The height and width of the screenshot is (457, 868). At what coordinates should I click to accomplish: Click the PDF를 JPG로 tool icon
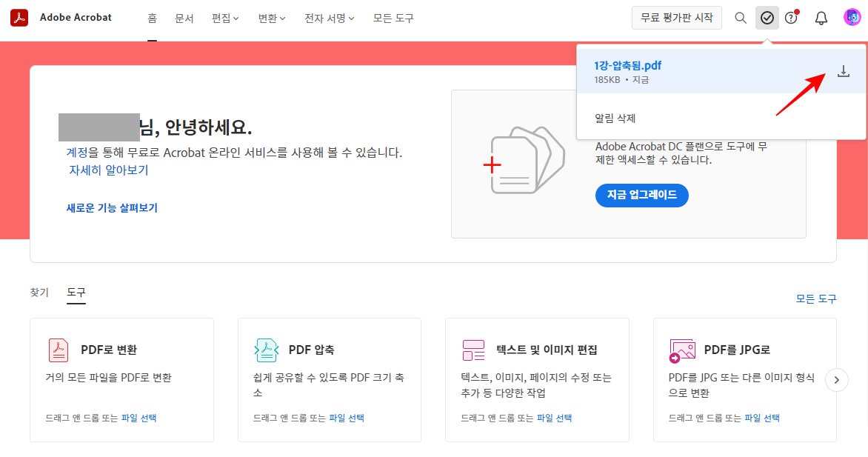[x=682, y=349]
